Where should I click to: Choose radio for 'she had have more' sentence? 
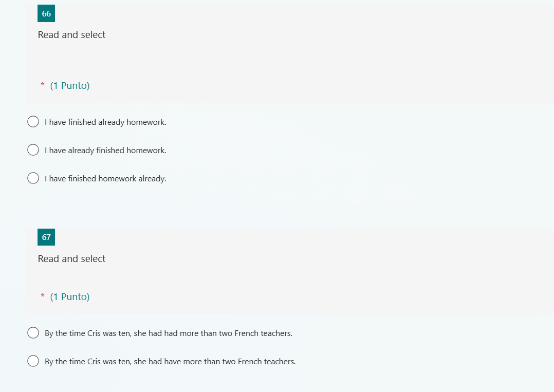click(33, 361)
